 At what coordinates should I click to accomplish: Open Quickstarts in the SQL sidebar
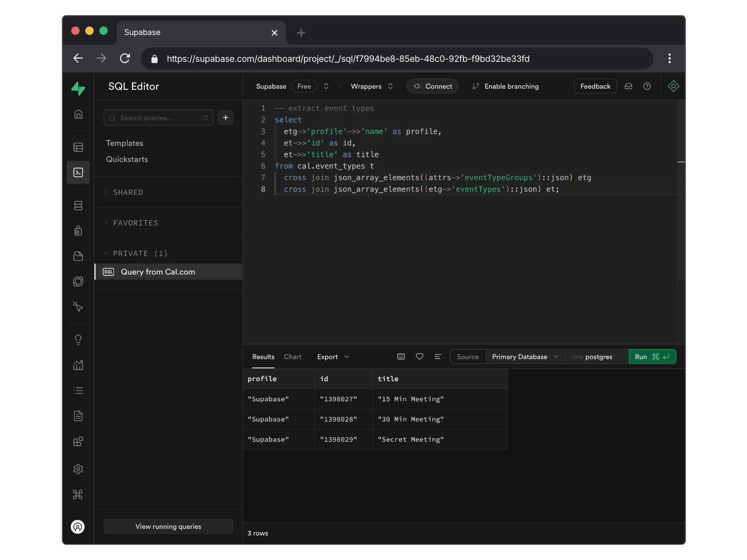127,159
